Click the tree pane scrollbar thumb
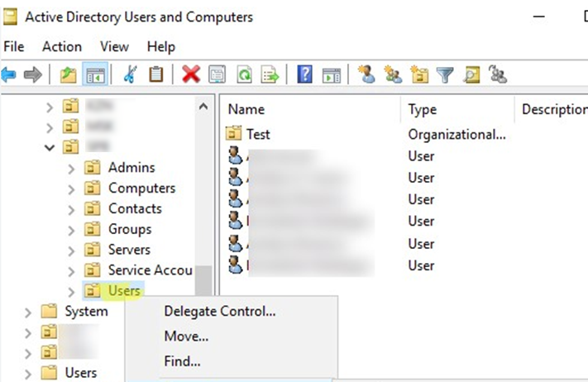 tap(203, 280)
